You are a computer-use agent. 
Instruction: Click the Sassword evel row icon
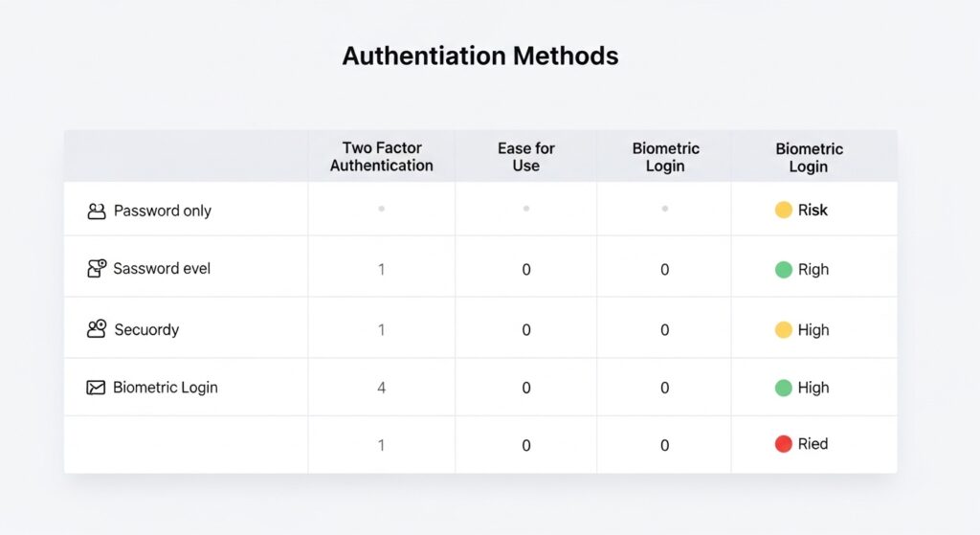click(97, 269)
